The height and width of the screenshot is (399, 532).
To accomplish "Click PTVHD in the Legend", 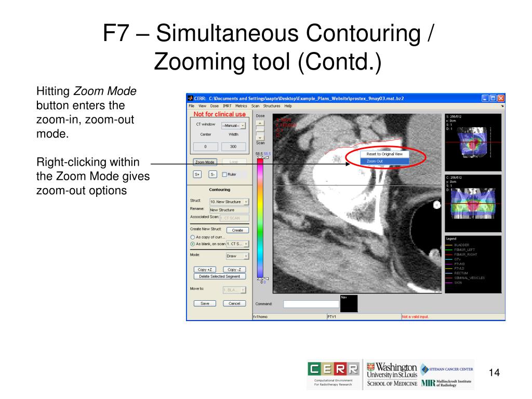I will coord(459,264).
